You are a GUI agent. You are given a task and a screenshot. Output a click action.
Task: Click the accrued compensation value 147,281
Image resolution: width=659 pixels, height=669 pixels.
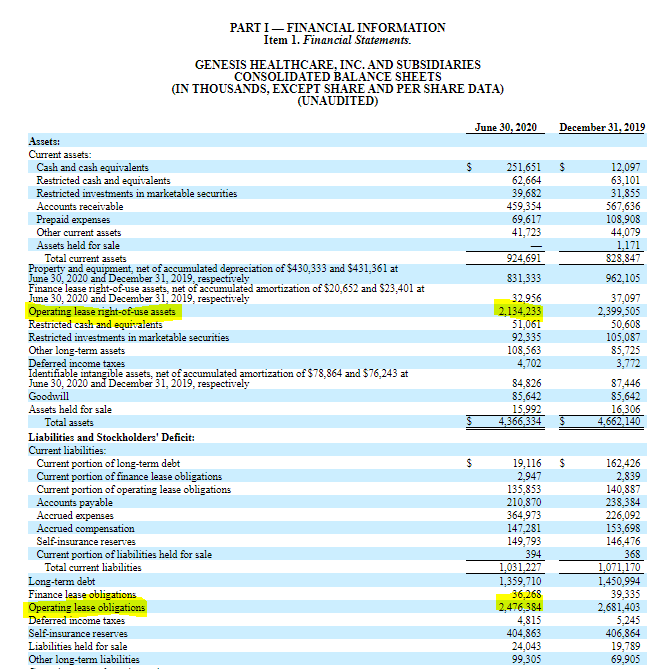click(524, 528)
